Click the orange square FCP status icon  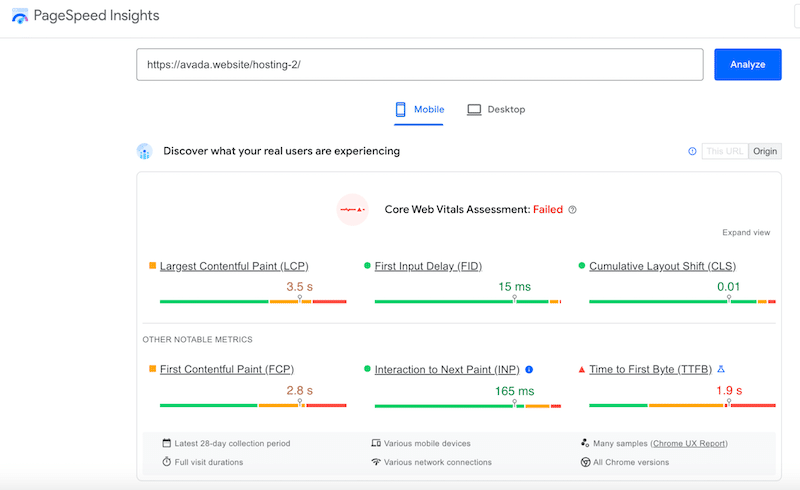pyautogui.click(x=152, y=369)
